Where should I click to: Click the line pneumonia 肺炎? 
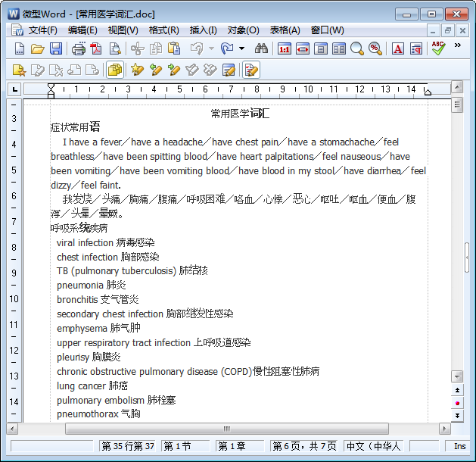click(x=92, y=286)
